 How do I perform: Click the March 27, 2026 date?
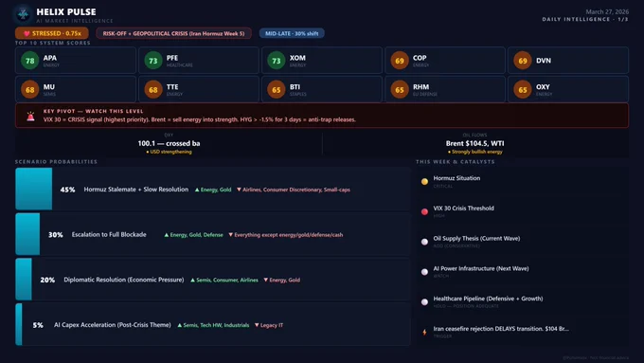[607, 12]
